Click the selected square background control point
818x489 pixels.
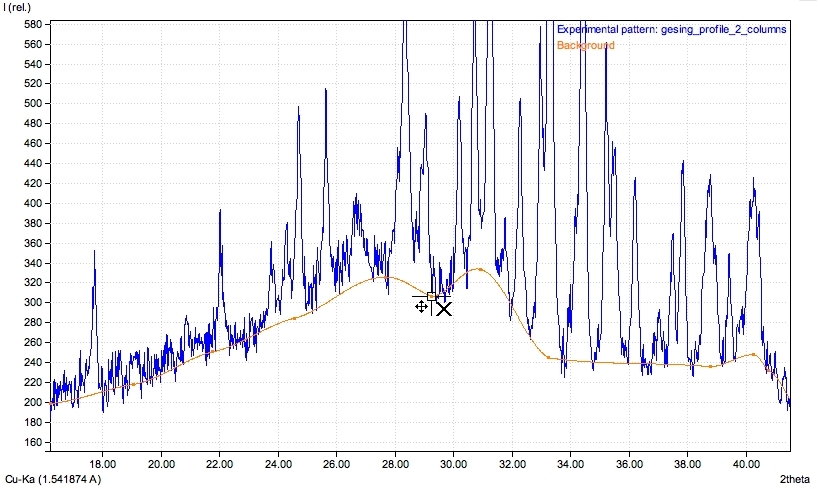coord(431,296)
